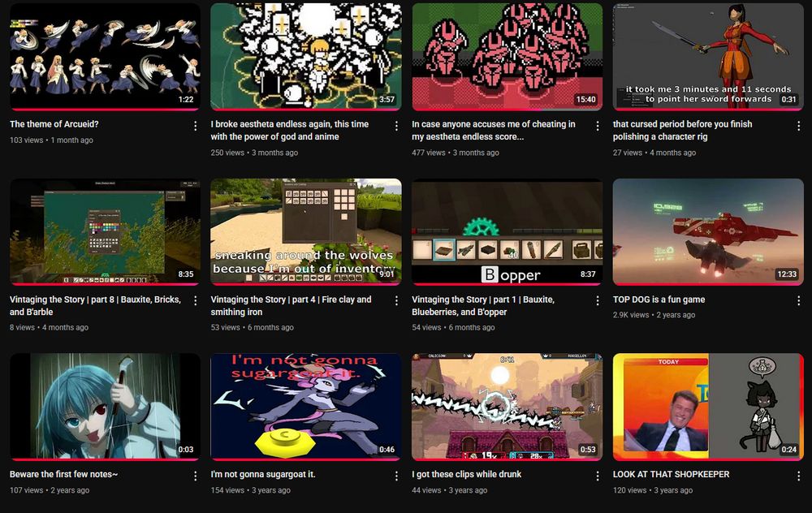This screenshot has height=513, width=812.
Task: Open title 'that cursed period before you finish'
Action: point(683,131)
